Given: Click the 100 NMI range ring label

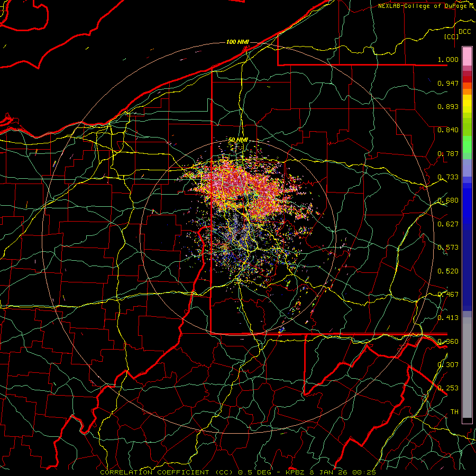Looking at the screenshot, I should coord(237,42).
